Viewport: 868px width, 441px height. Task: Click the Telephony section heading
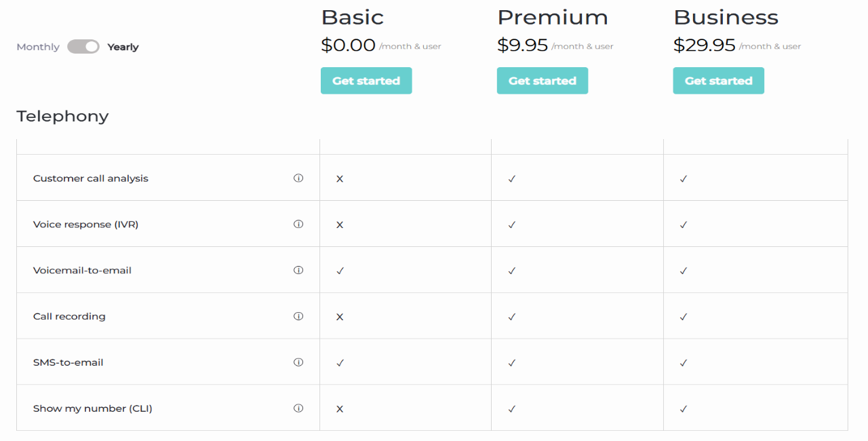pos(62,116)
